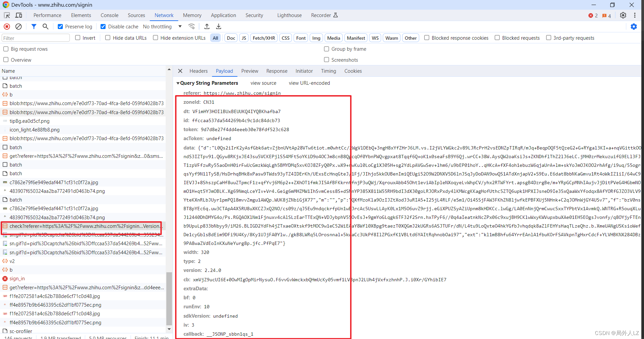Viewport: 644px width, 339px height.
Task: Open the Preview tab
Action: pos(250,71)
